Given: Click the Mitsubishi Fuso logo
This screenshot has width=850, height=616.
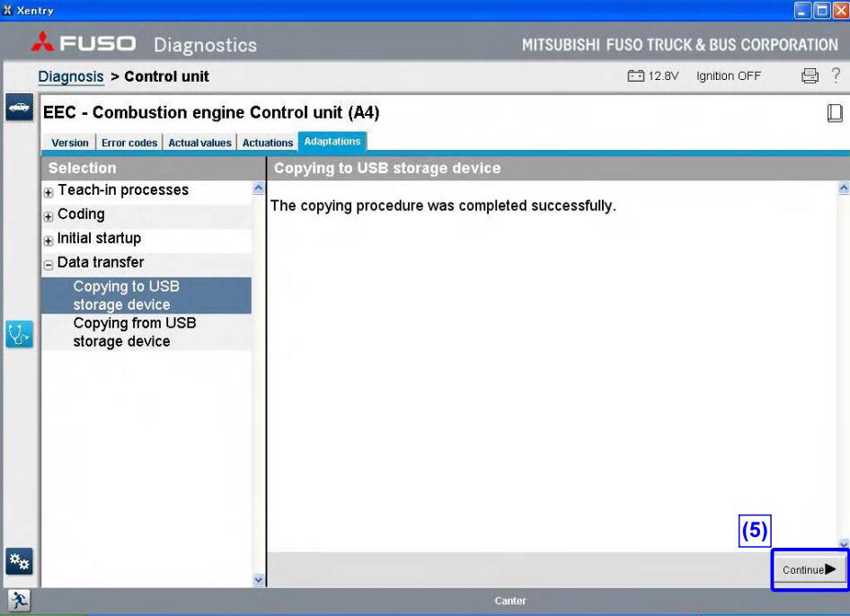Looking at the screenshot, I should pyautogui.click(x=83, y=42).
